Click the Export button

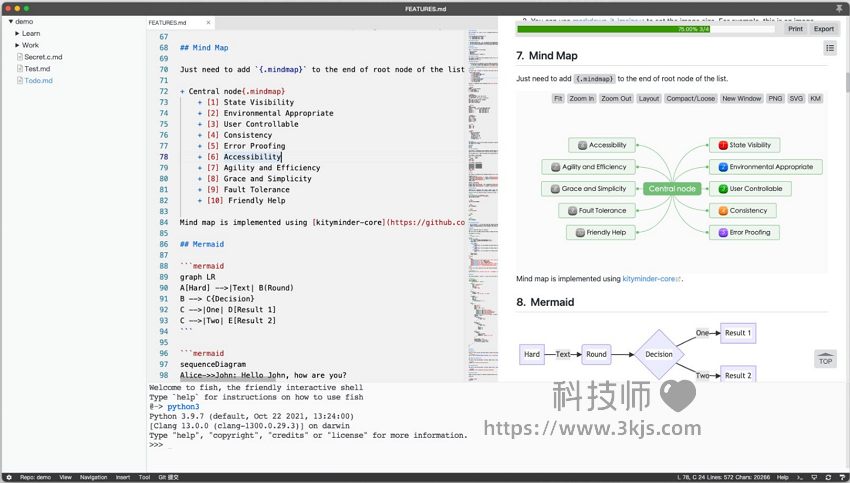[x=823, y=29]
